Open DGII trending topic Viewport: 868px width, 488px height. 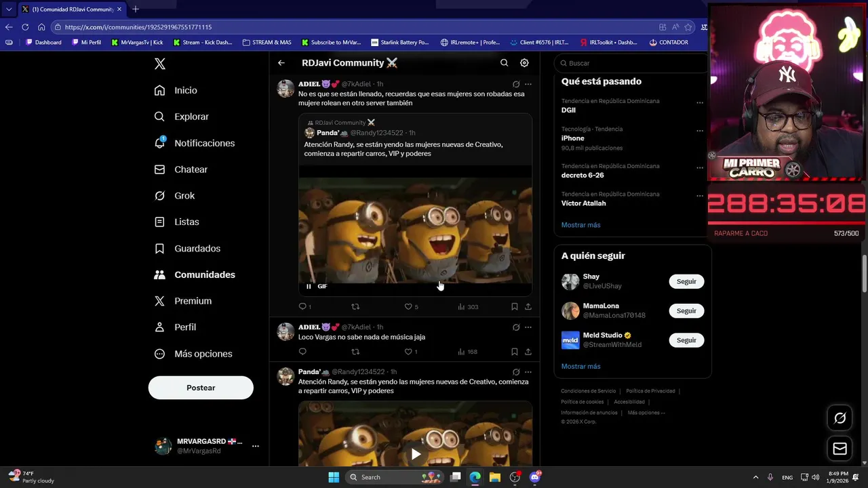click(x=568, y=110)
